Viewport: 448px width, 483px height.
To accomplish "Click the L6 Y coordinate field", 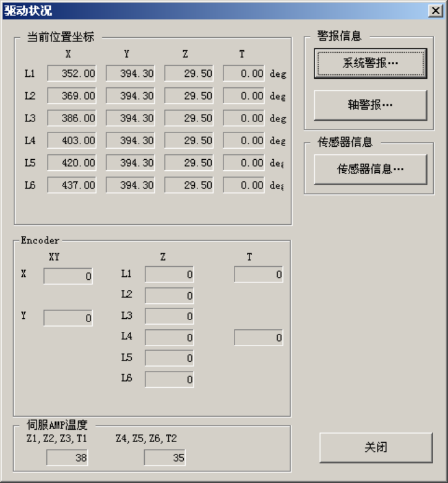I will point(130,185).
